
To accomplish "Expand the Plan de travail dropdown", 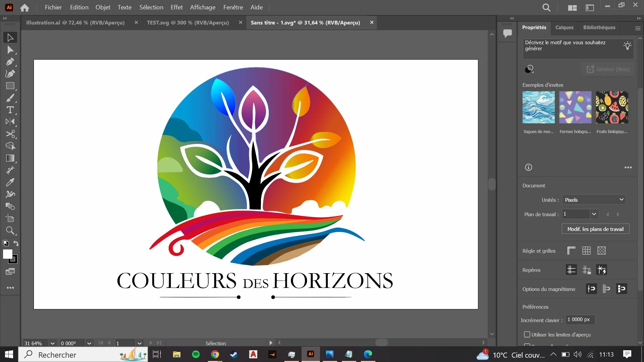I will point(594,214).
